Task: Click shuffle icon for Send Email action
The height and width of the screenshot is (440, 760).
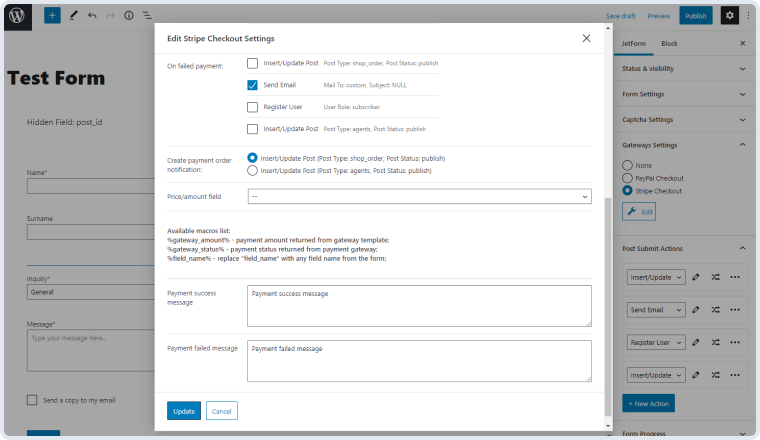Action: click(715, 310)
